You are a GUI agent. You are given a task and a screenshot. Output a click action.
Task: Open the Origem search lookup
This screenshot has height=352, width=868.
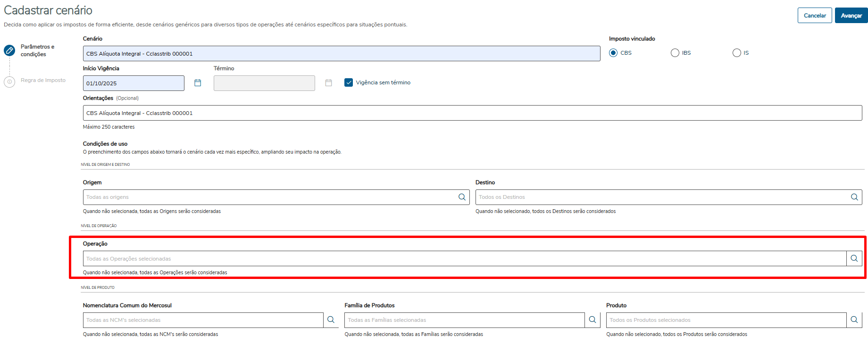tap(462, 197)
